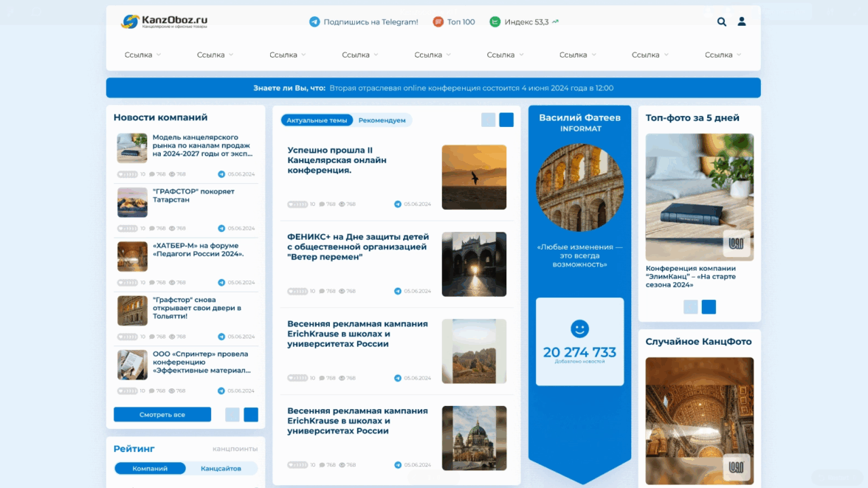The image size is (868, 488).
Task: Click the Смотреть все button
Action: pos(162,415)
